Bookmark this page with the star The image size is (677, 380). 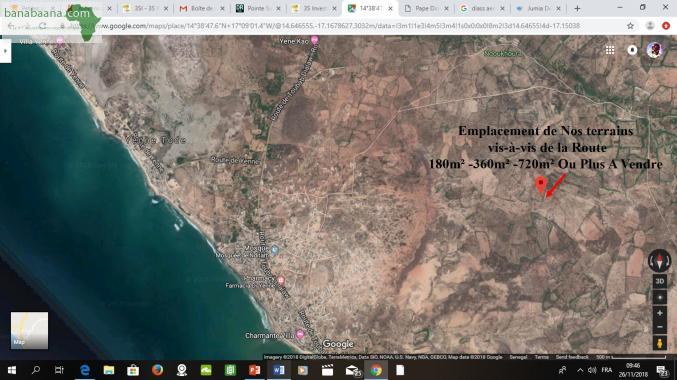pyautogui.click(x=630, y=26)
